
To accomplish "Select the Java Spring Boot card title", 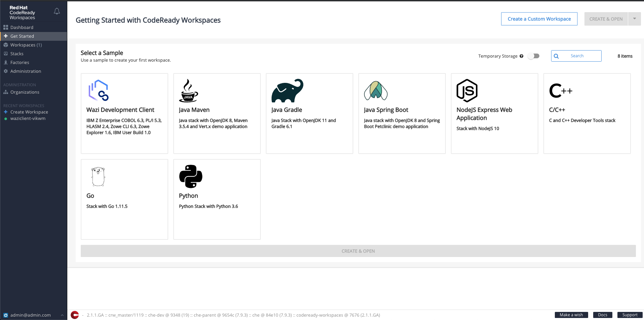I will [x=386, y=110].
